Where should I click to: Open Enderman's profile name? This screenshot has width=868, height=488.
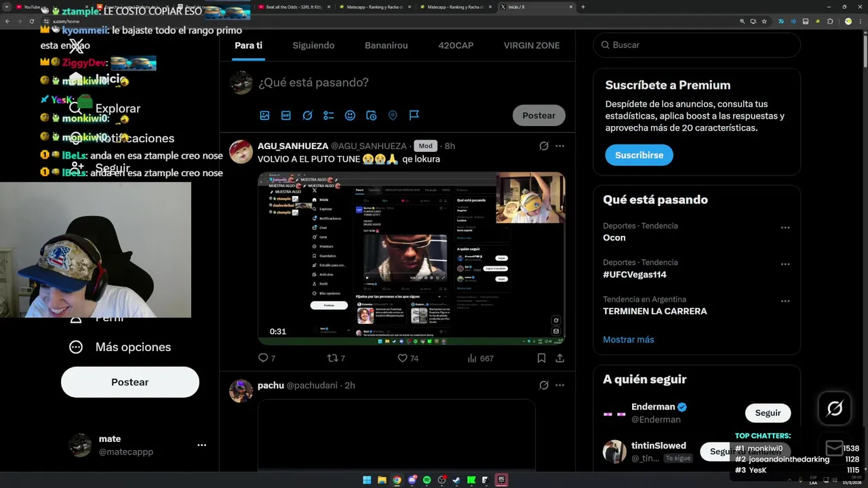[653, 407]
